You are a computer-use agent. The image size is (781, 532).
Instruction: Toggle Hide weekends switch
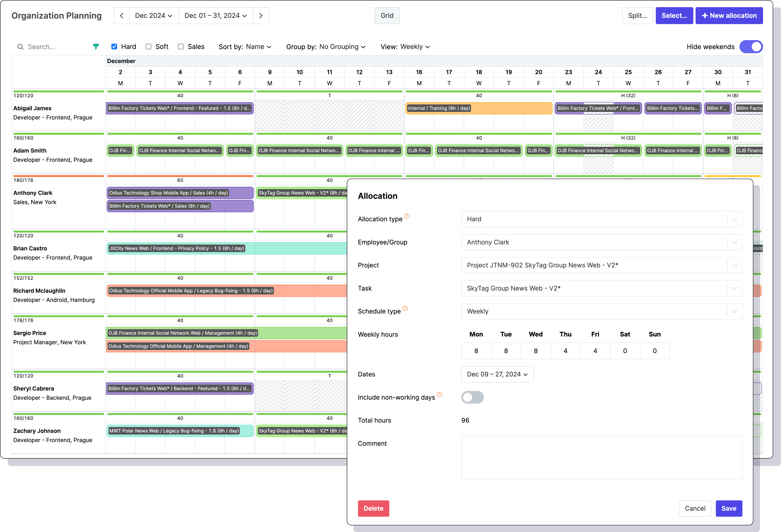(x=751, y=47)
